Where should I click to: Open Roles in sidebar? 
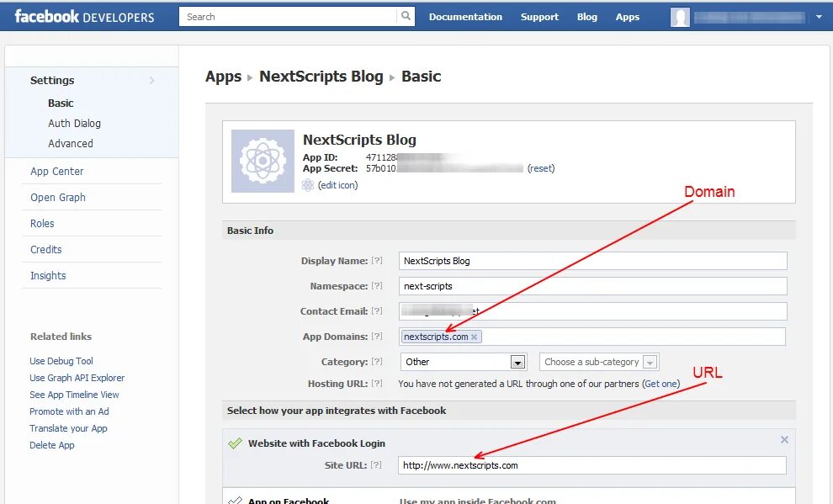42,223
